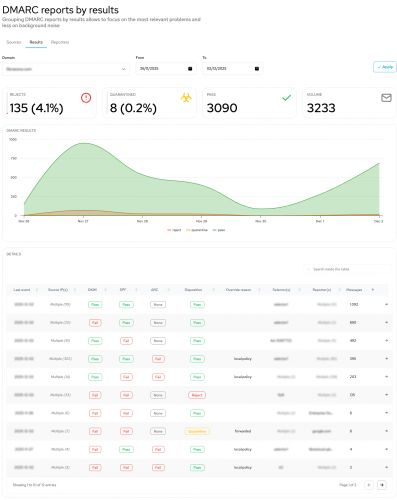Click the green pass checkmark icon

pyautogui.click(x=286, y=98)
